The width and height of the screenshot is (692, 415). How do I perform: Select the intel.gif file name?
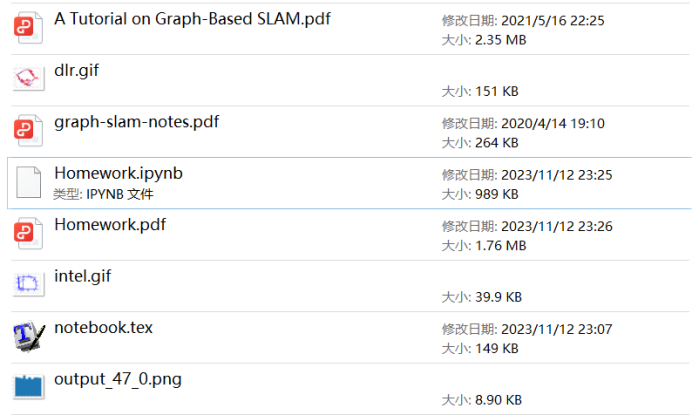82,275
